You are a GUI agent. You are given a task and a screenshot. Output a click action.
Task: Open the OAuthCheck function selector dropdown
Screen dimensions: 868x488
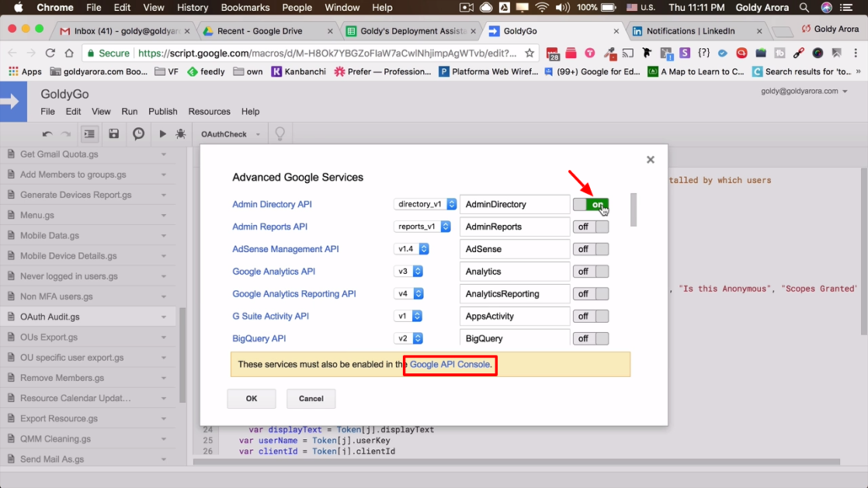[230, 134]
